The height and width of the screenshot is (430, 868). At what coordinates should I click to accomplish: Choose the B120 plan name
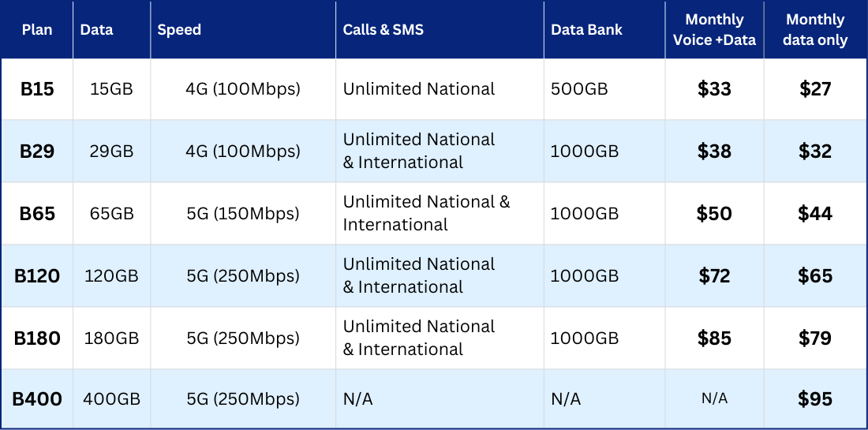(37, 275)
